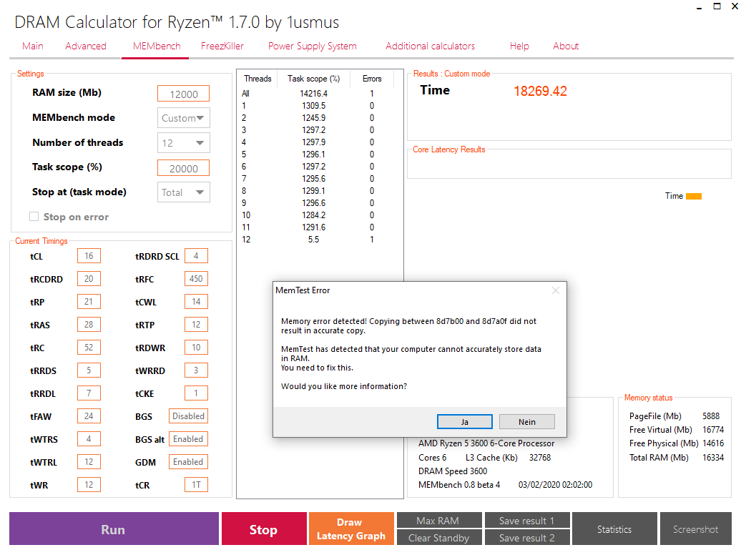Image resolution: width=746 pixels, height=560 pixels.
Task: Close the DRAM Calculator window
Action: (x=735, y=6)
